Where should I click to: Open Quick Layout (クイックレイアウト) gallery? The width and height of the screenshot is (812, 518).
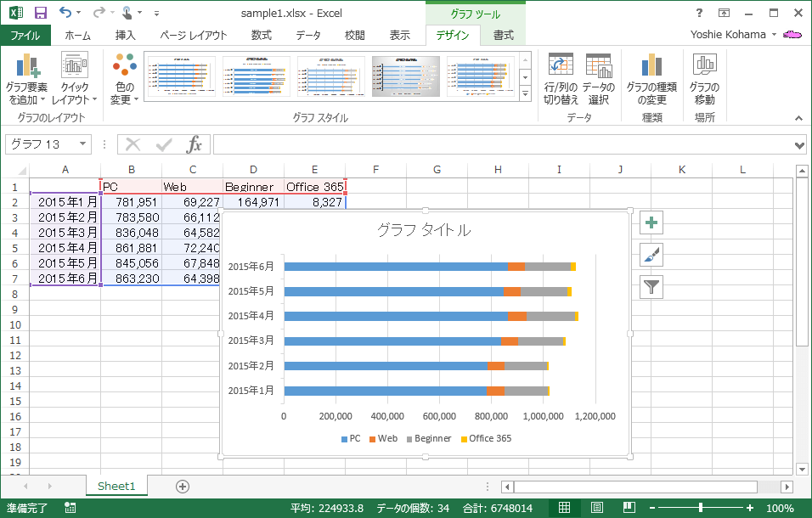74,79
